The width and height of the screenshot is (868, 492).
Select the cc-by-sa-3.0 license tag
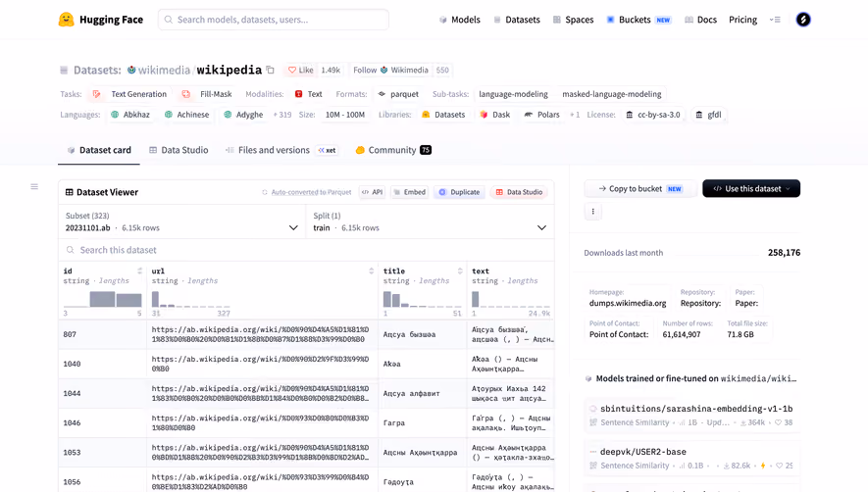652,115
